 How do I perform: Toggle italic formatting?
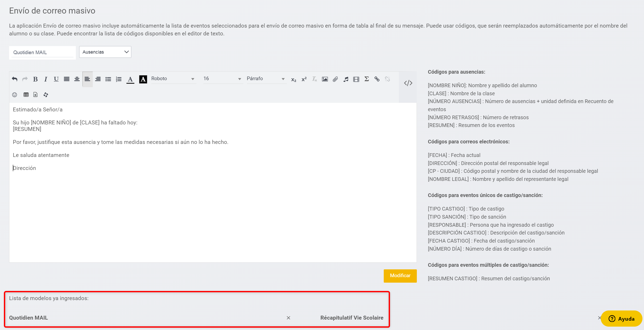point(46,79)
